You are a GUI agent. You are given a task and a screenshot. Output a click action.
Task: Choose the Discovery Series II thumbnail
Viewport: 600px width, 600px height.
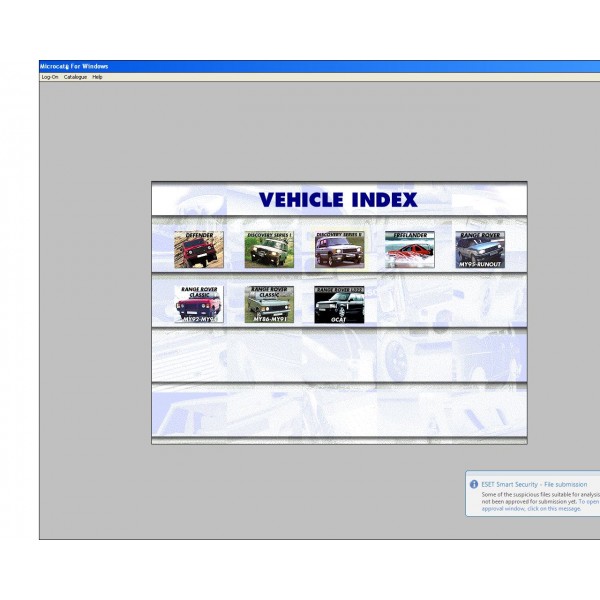pyautogui.click(x=339, y=249)
